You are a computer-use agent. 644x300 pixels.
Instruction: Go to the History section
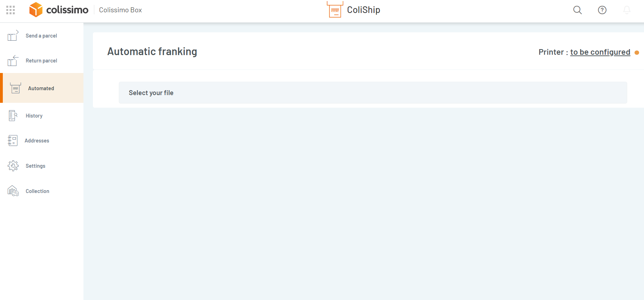(34, 116)
